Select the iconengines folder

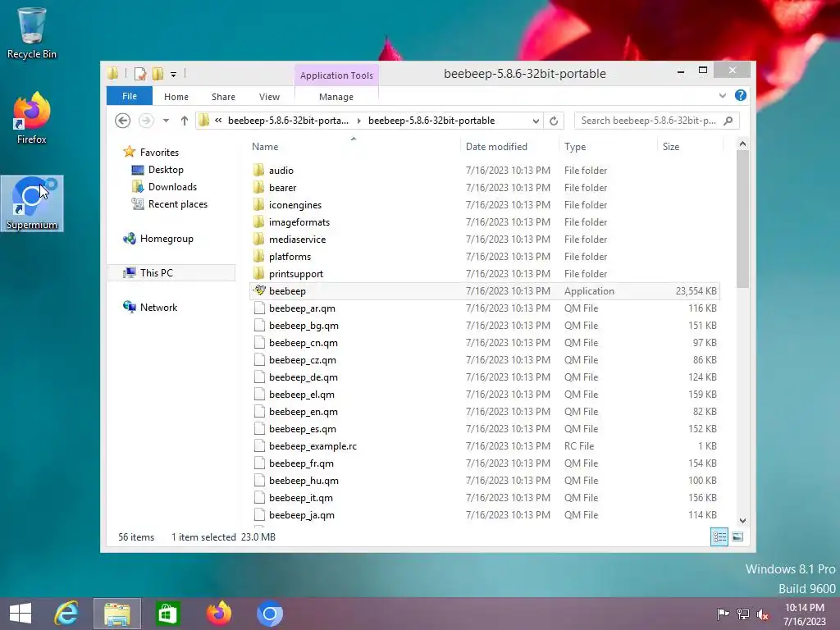[295, 204]
